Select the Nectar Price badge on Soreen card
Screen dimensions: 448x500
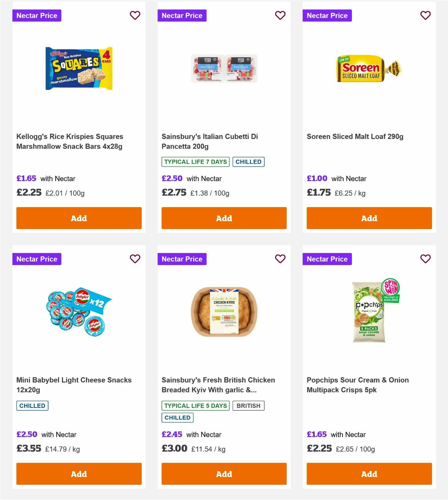pyautogui.click(x=327, y=16)
